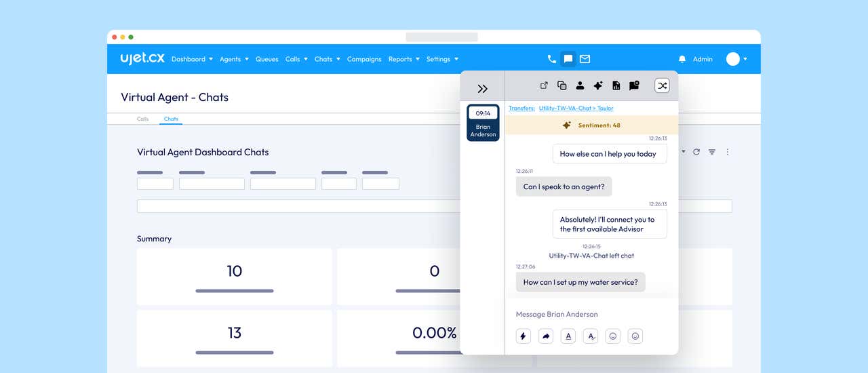
Task: Click the Message Brian Anderson input field
Action: click(590, 314)
